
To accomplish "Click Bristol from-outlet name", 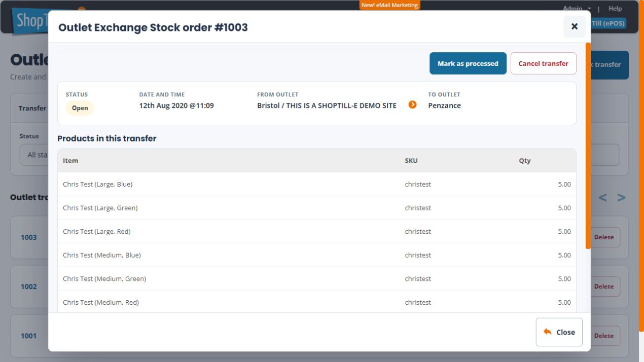I will coord(327,105).
